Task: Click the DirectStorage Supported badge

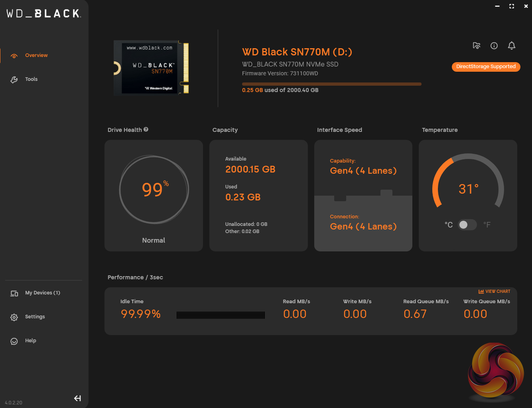Action: tap(486, 67)
